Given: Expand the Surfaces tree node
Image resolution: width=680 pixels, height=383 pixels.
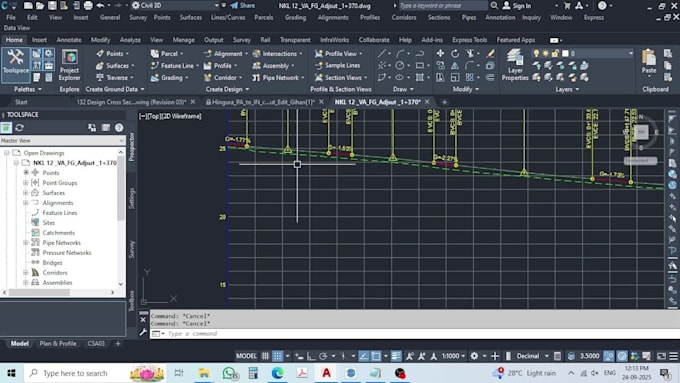Looking at the screenshot, I should pyautogui.click(x=26, y=193).
